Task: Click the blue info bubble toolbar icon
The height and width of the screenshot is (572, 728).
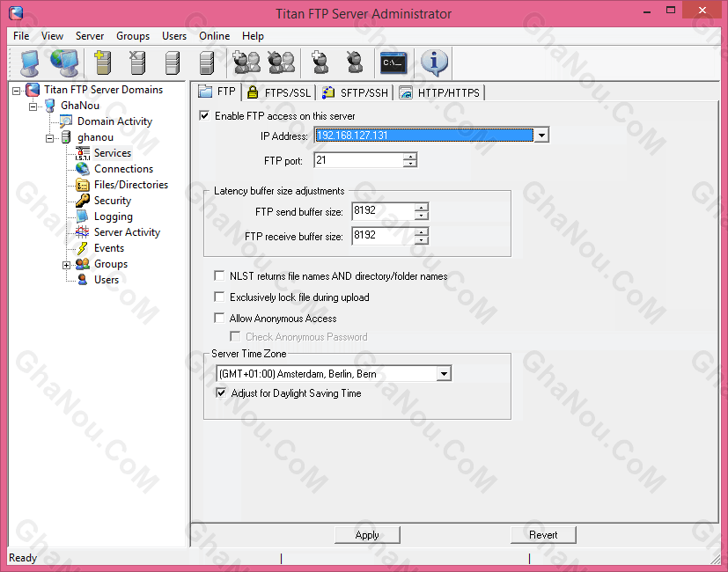Action: [x=434, y=62]
